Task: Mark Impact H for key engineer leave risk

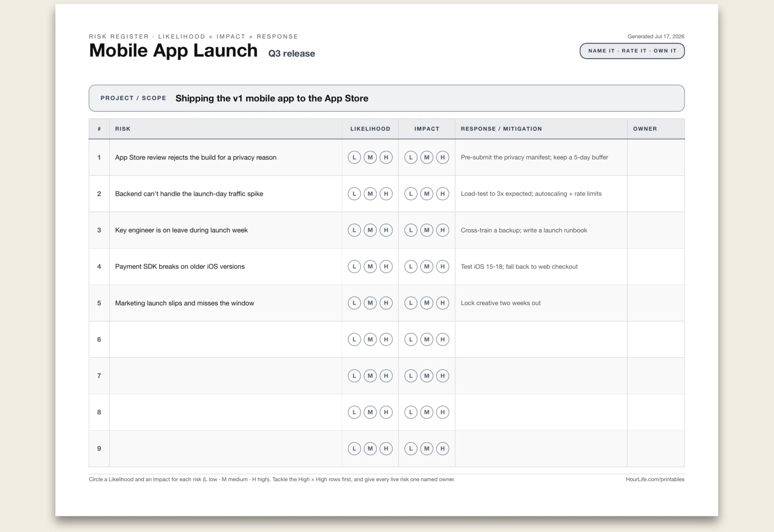Action: tap(443, 230)
